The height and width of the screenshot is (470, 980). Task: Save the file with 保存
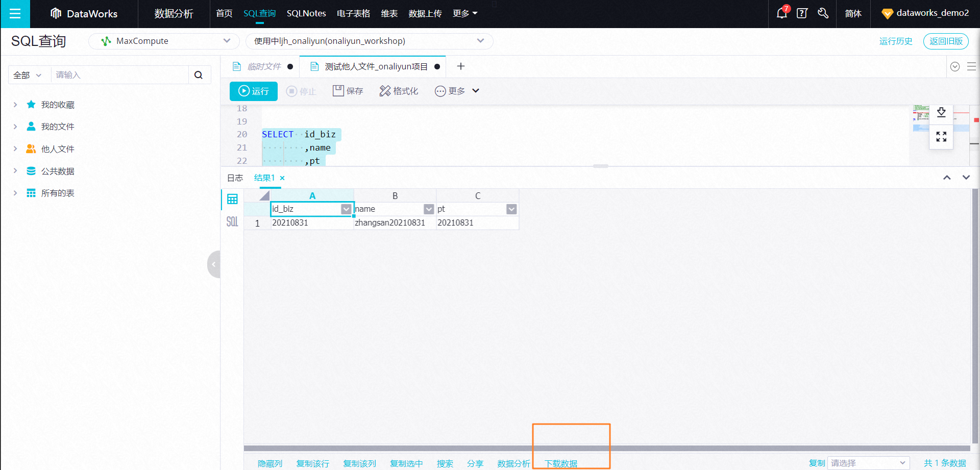click(348, 91)
